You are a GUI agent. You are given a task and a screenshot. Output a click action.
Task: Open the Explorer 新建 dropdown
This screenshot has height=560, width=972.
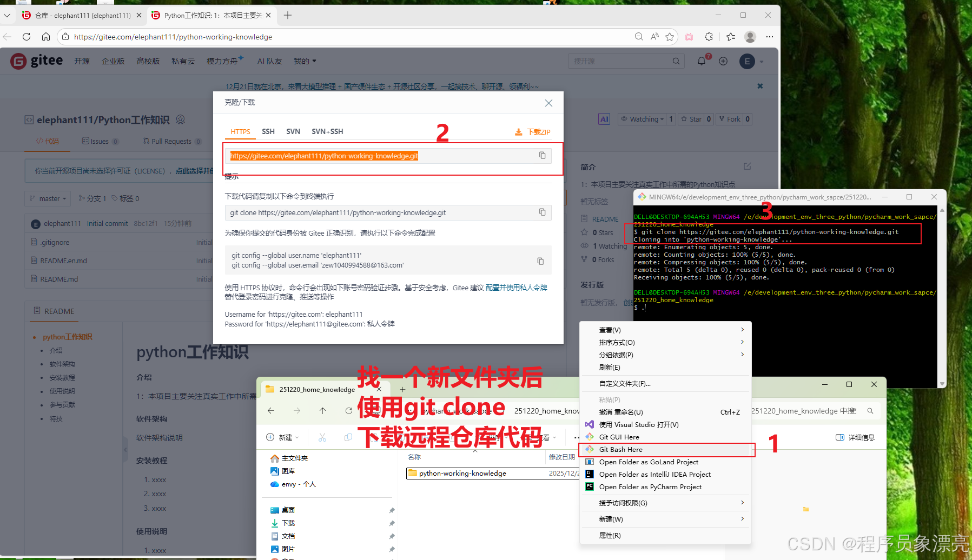(282, 437)
